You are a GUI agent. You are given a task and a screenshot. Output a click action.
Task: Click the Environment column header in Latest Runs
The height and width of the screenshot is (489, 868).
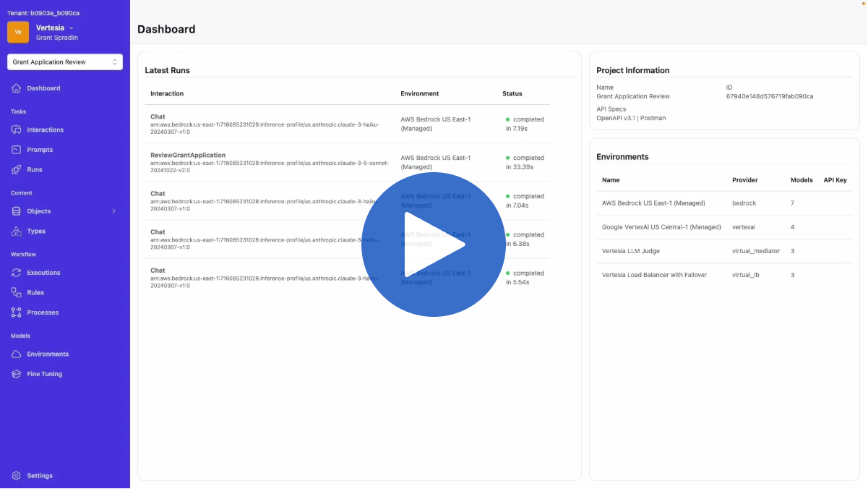tap(420, 94)
